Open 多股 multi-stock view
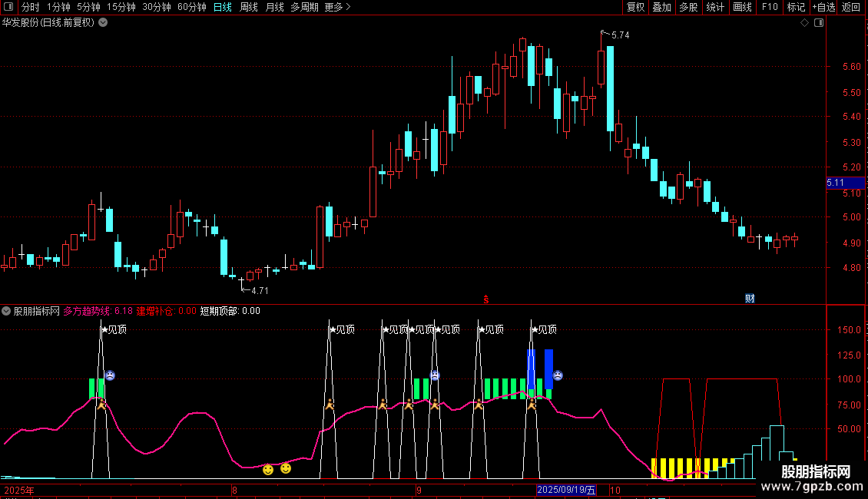This screenshot has height=499, width=868. click(x=688, y=7)
